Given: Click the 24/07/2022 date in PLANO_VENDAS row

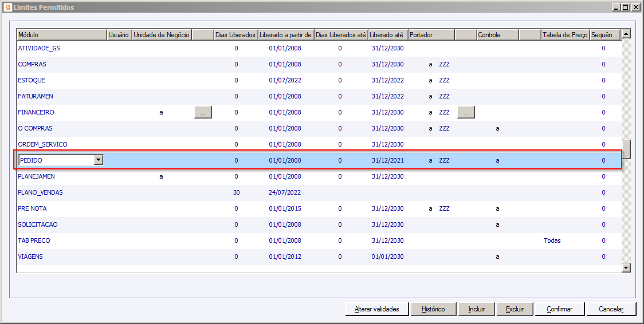Looking at the screenshot, I should click(x=285, y=192).
